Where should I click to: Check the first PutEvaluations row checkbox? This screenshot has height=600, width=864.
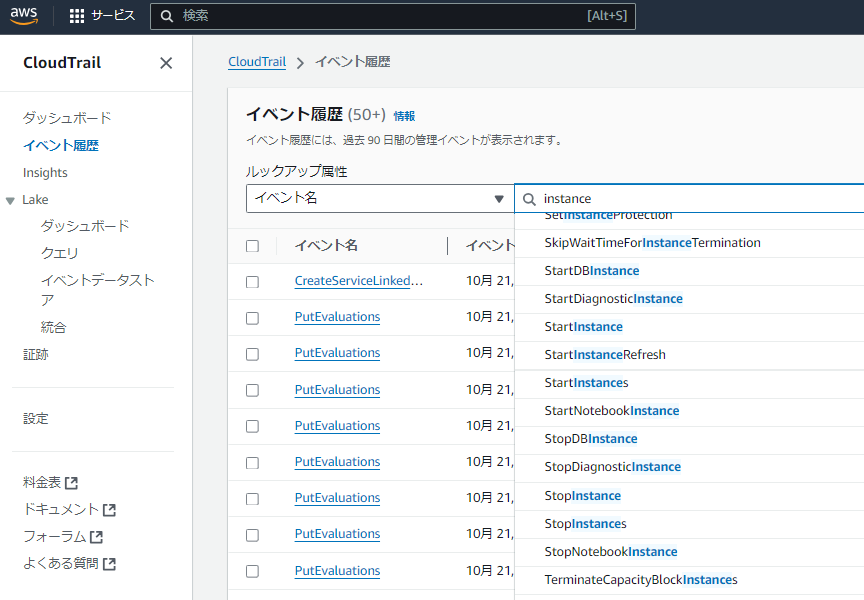(x=252, y=318)
